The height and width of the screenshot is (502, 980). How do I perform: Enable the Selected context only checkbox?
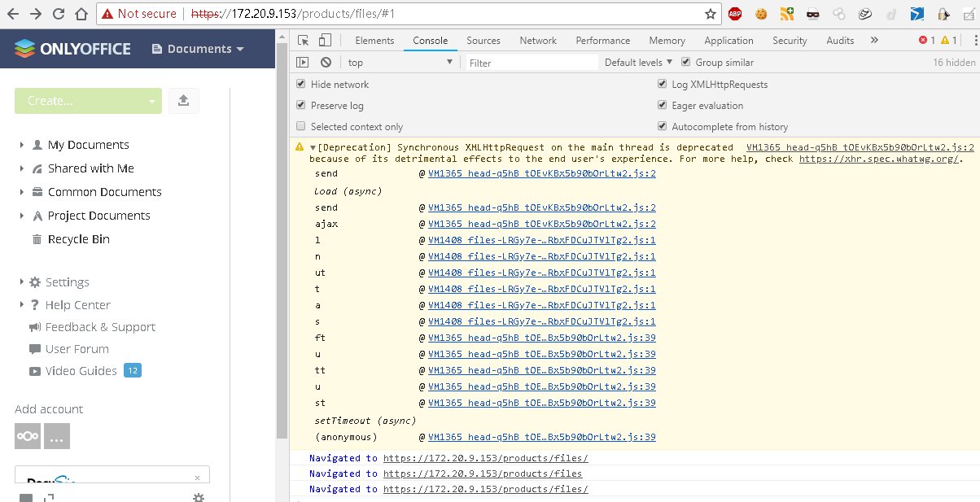point(300,125)
